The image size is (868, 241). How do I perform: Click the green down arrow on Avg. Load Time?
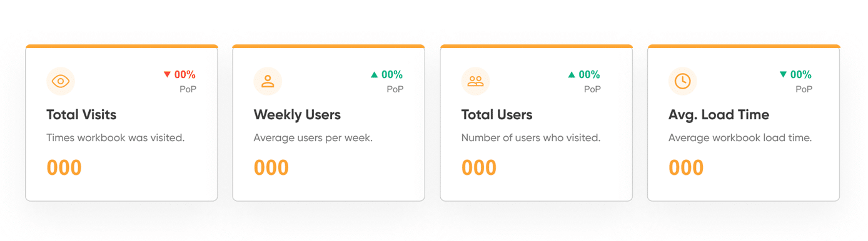783,74
